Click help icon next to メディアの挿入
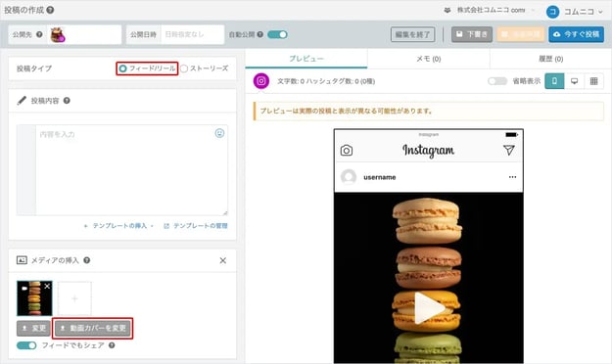612x364 pixels. pos(86,260)
